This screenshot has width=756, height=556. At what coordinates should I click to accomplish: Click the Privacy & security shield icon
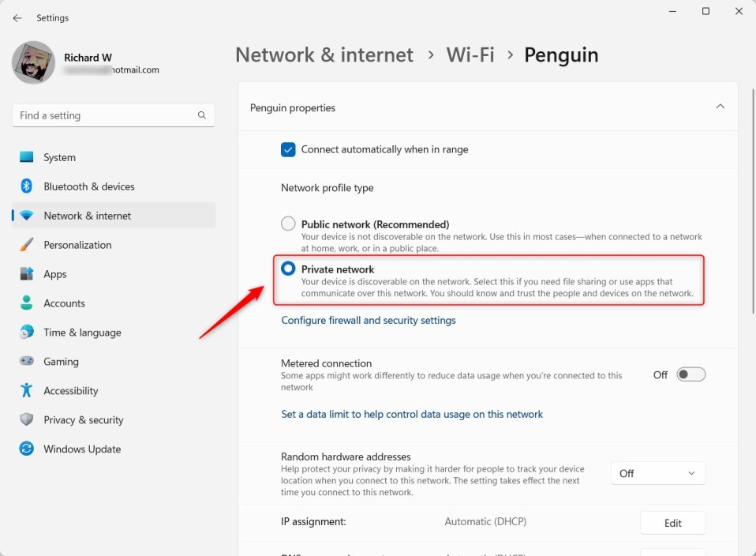point(27,420)
